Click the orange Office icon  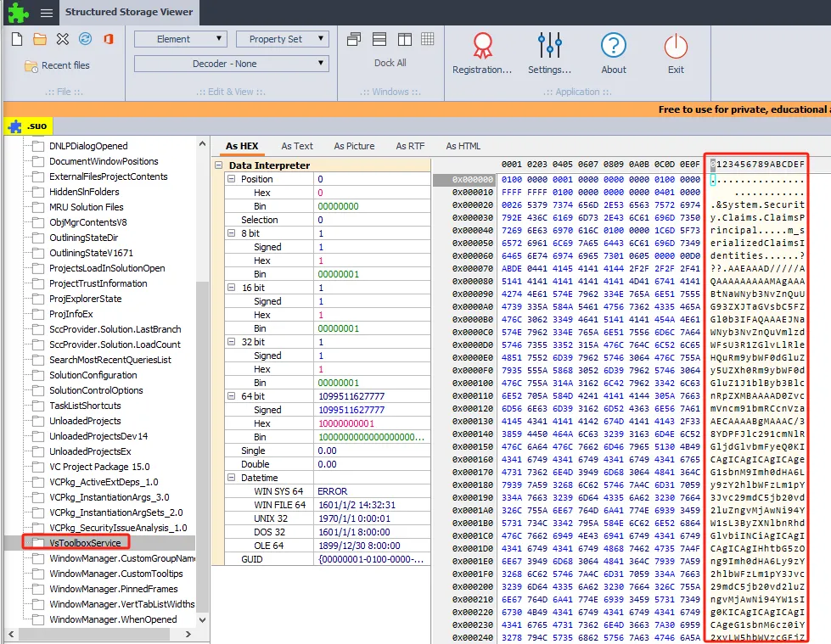(108, 39)
